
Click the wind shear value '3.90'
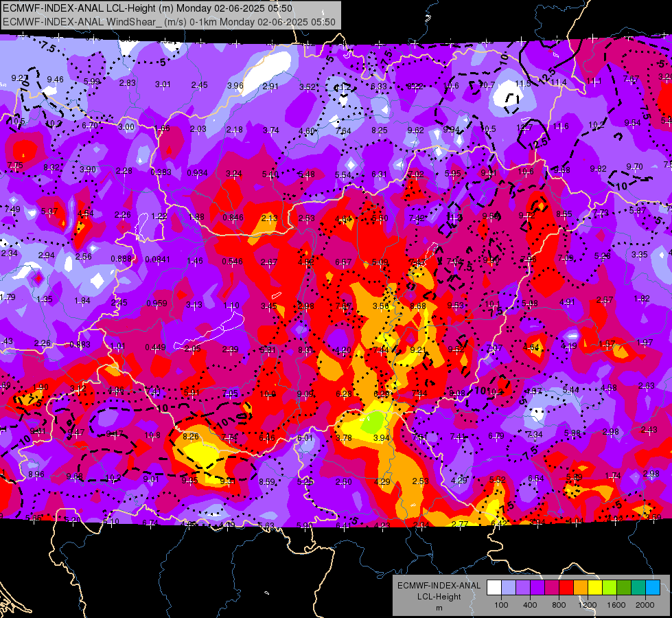tap(88, 170)
